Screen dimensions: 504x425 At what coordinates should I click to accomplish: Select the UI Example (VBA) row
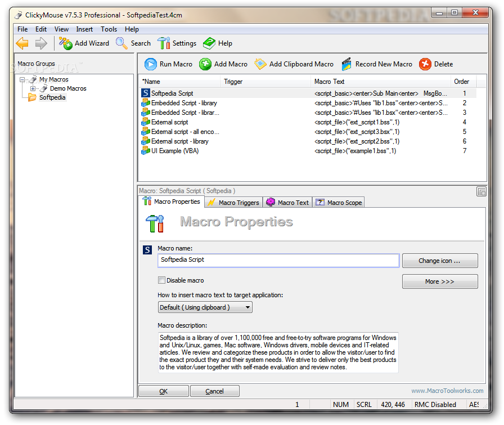click(308, 150)
